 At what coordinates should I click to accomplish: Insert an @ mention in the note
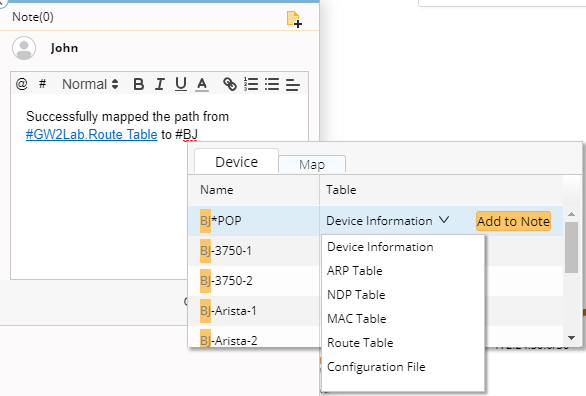click(22, 84)
